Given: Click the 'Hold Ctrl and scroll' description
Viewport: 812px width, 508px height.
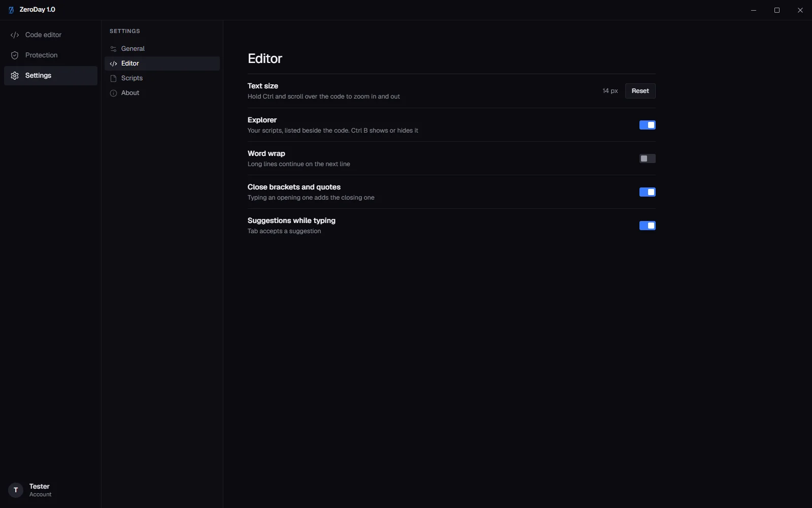Looking at the screenshot, I should pos(324,97).
